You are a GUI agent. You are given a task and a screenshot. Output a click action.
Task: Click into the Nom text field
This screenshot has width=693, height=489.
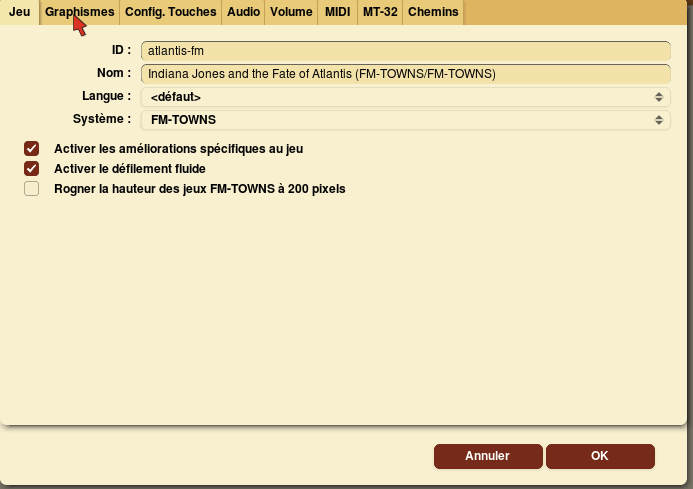coord(406,74)
